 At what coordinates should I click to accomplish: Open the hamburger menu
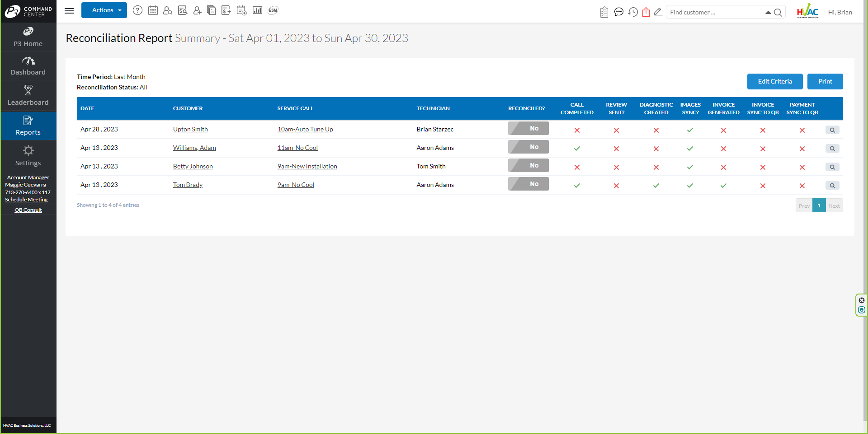tap(69, 11)
